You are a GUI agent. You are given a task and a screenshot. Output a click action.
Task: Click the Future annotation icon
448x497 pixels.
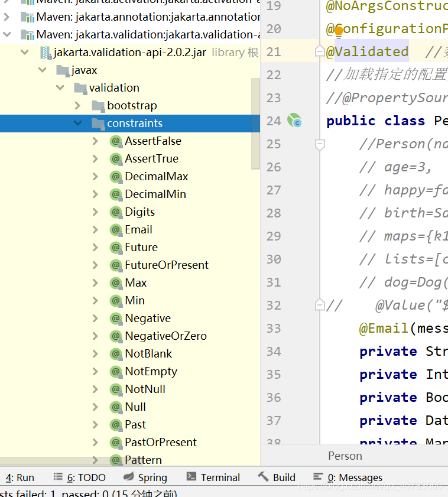coord(116,248)
